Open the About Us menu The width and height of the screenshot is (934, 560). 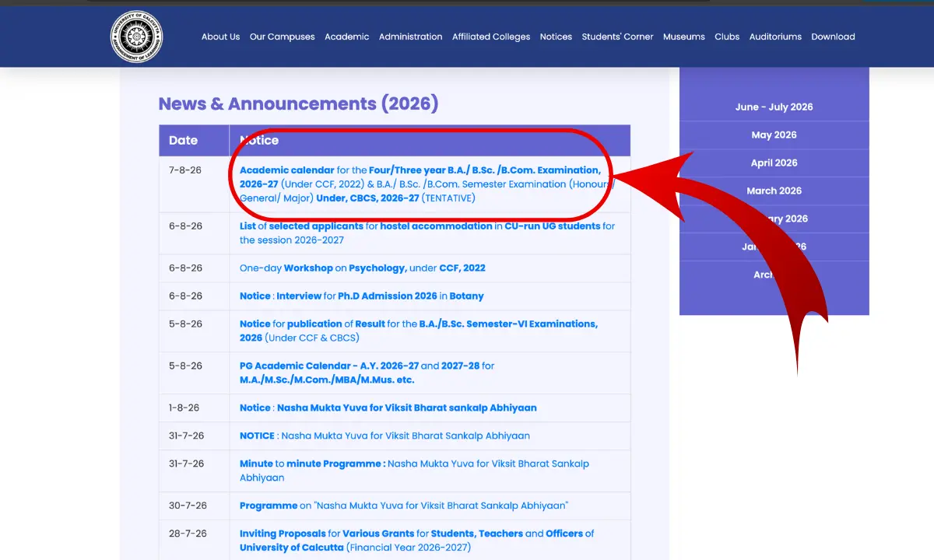(220, 37)
